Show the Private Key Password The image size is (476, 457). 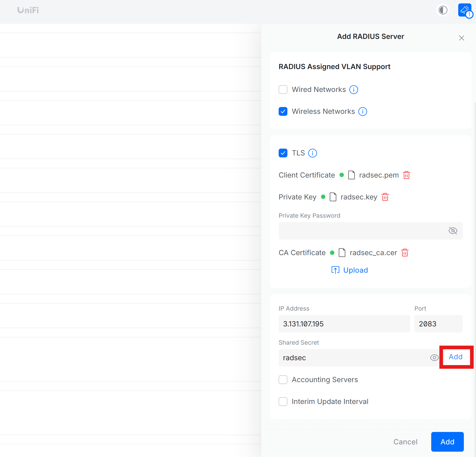(x=453, y=231)
